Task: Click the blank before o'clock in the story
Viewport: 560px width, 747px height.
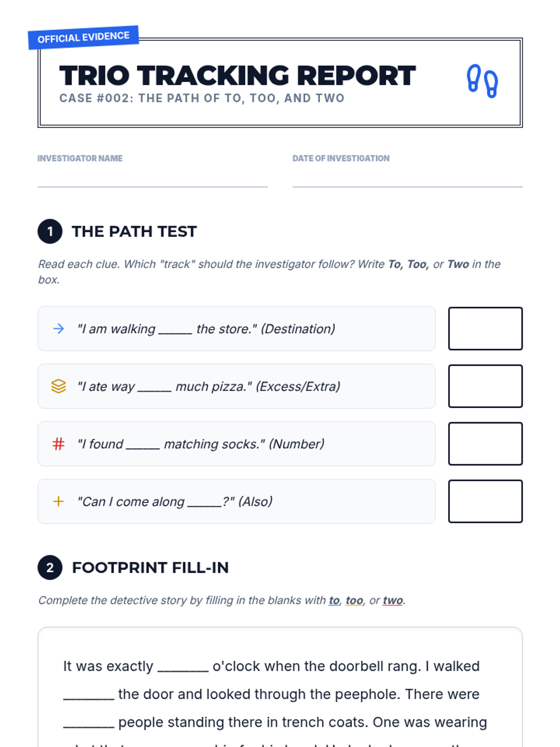Action: (183, 667)
